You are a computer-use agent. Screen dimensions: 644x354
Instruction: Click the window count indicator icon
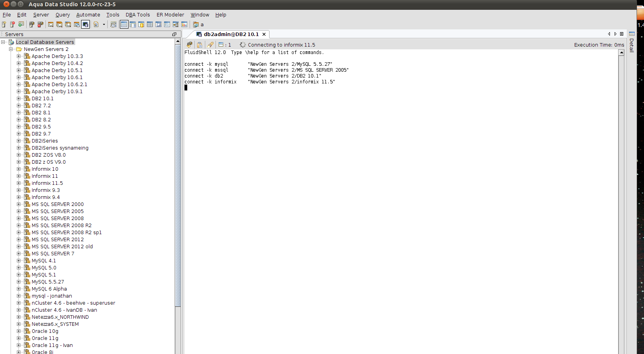click(x=221, y=45)
